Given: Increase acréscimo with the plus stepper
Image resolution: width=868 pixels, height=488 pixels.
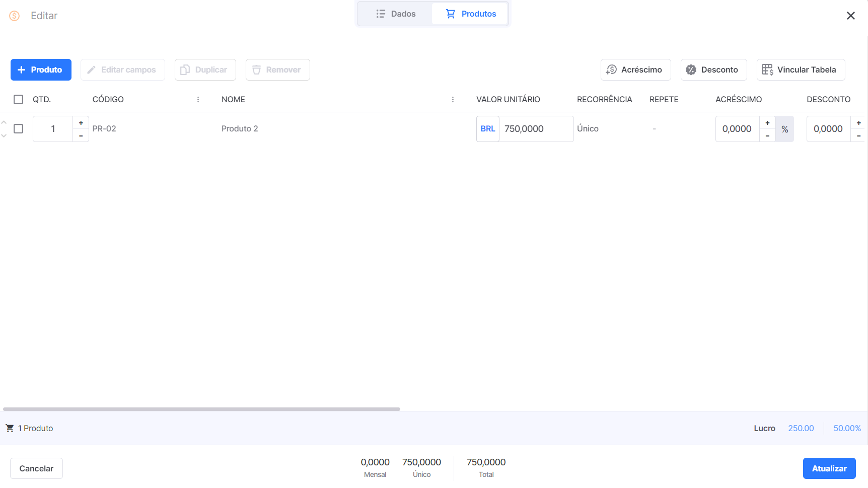Looking at the screenshot, I should [767, 123].
